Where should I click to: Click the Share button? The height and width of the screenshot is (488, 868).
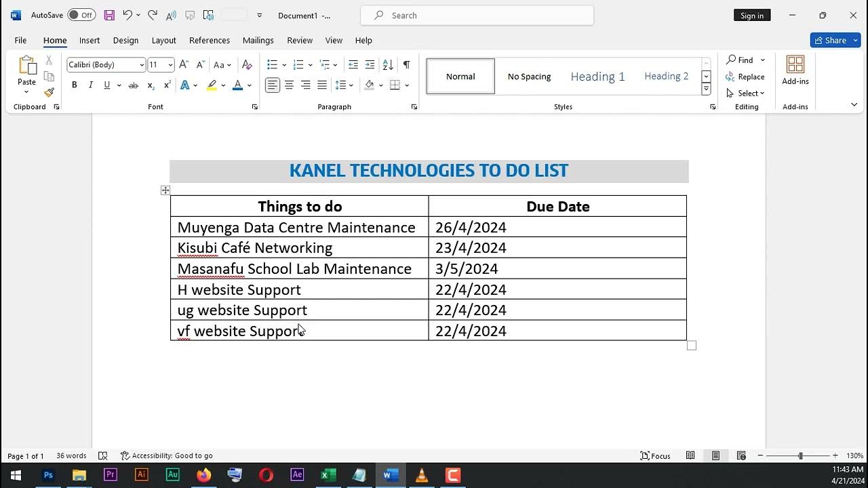[835, 40]
